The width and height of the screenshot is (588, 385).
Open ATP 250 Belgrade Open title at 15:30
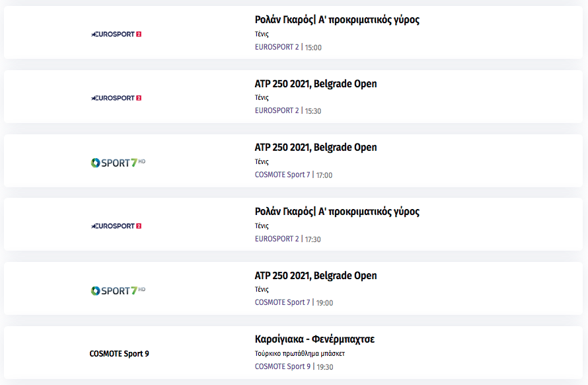coord(316,83)
